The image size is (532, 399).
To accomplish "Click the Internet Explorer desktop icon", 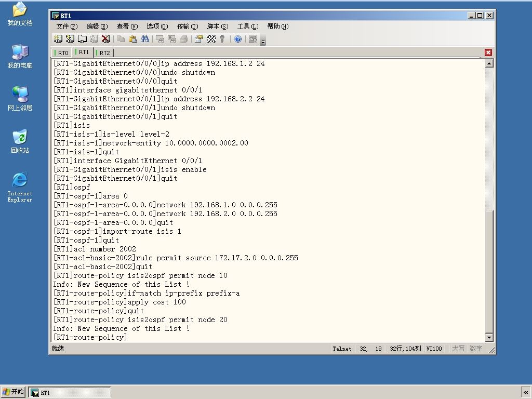I will (x=20, y=187).
